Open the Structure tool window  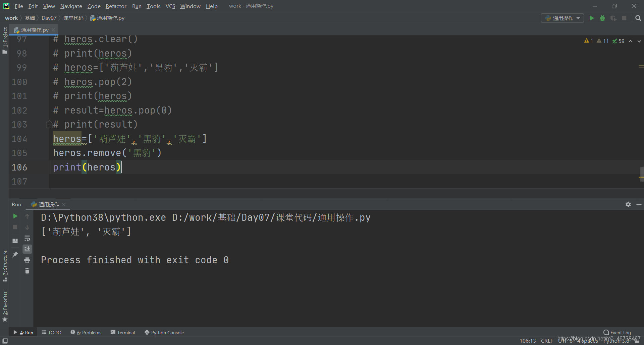coord(5,266)
